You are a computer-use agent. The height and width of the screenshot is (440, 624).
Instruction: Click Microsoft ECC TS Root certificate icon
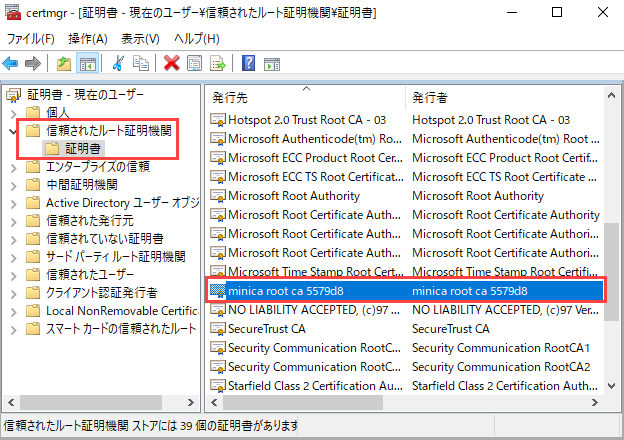click(218, 177)
